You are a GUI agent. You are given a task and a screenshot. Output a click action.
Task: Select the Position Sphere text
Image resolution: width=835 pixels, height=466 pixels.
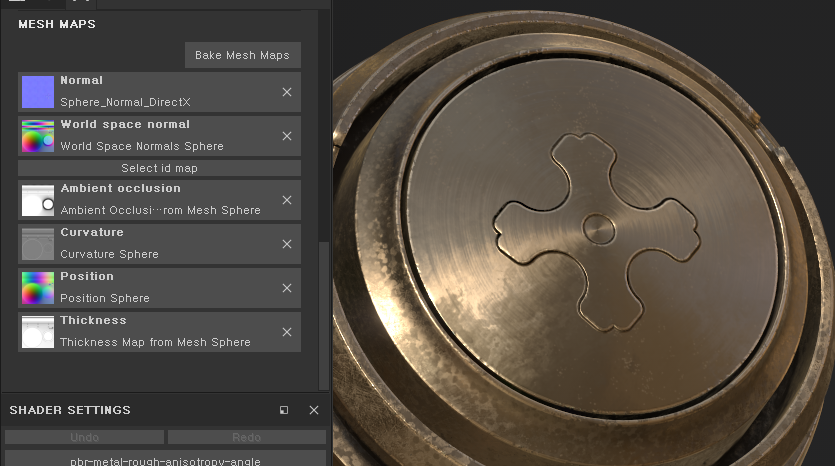click(105, 298)
